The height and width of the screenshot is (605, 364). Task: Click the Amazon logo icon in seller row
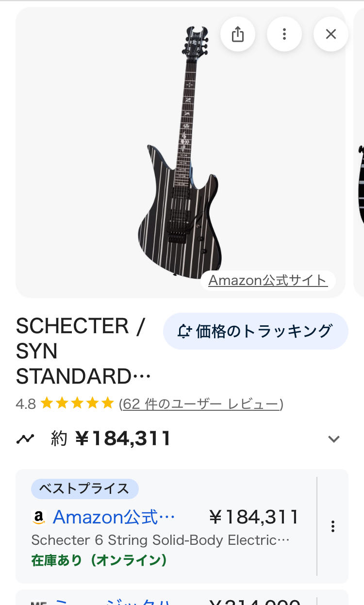click(x=39, y=518)
